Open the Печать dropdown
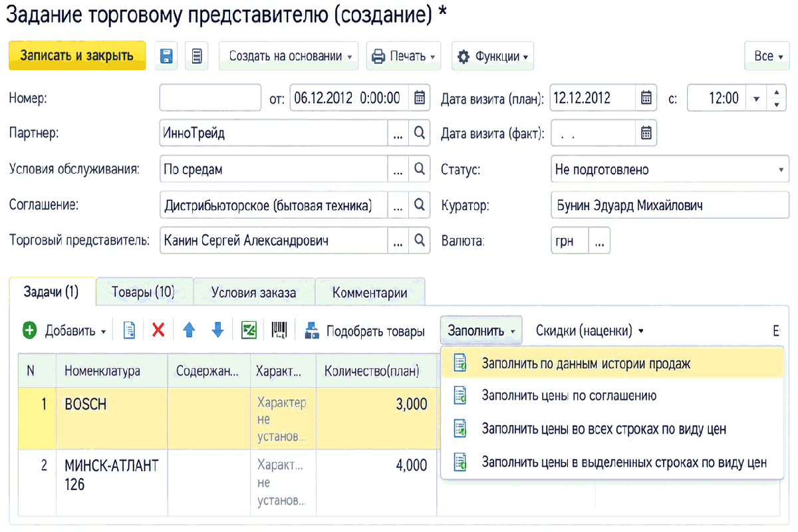The image size is (798, 532). pyautogui.click(x=404, y=56)
